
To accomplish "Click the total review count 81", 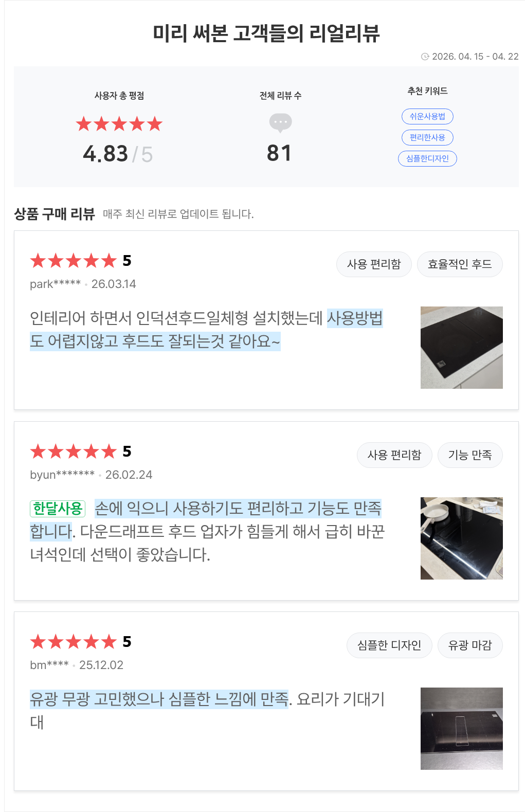I will 279,153.
